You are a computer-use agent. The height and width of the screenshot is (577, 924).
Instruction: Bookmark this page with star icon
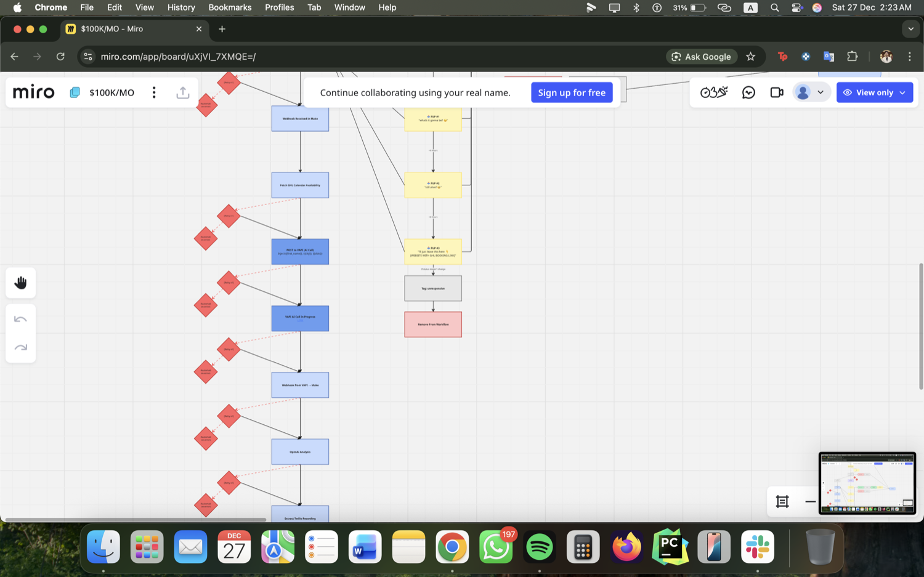[x=750, y=57]
